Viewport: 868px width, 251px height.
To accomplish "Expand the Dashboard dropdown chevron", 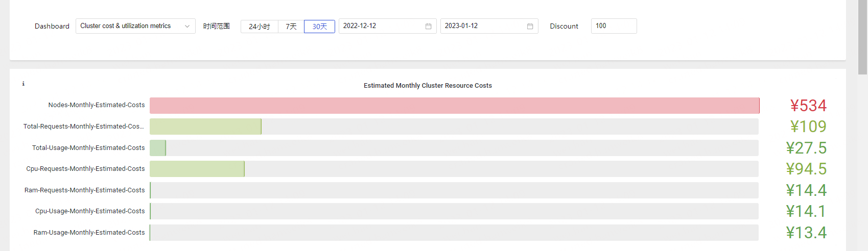I will 187,26.
